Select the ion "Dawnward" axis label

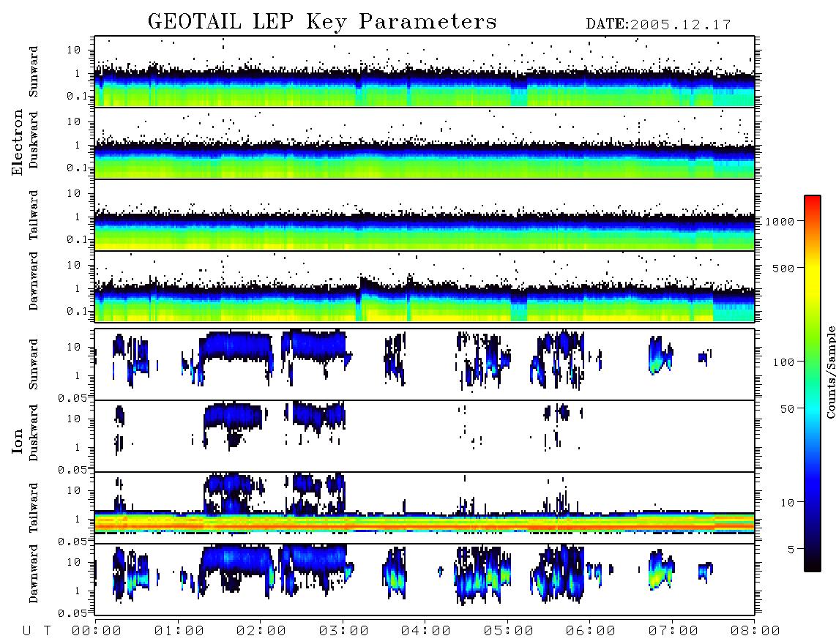click(34, 574)
